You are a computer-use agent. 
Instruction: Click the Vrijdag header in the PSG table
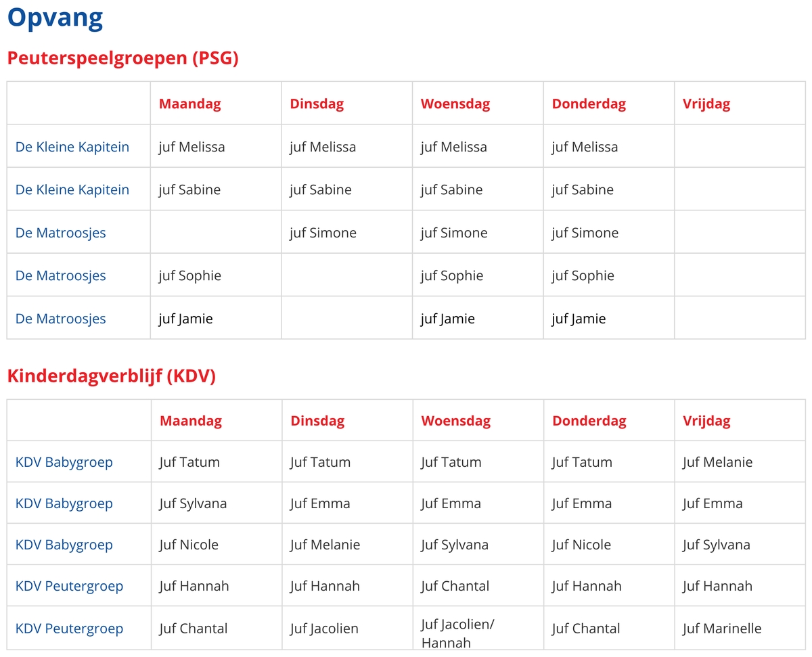point(706,104)
